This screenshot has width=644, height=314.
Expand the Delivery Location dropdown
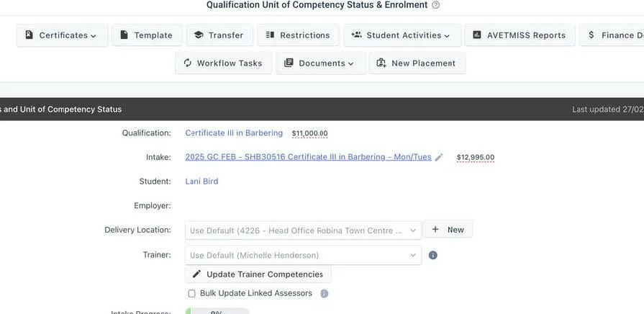pyautogui.click(x=303, y=230)
